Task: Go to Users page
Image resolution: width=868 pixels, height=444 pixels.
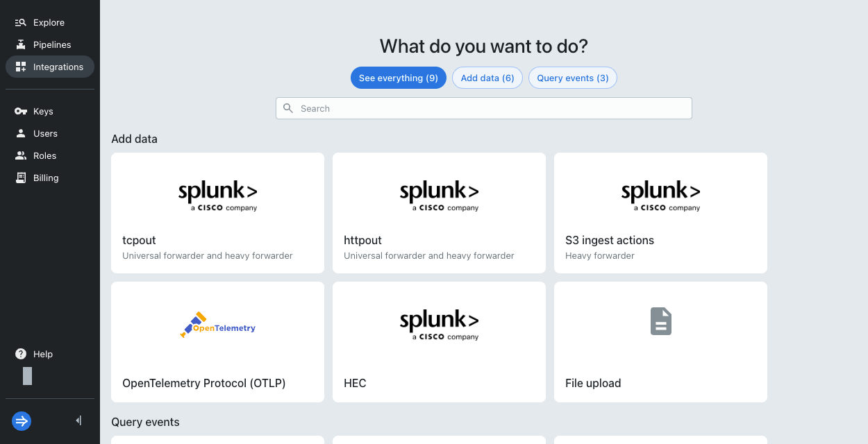Action: tap(50, 133)
